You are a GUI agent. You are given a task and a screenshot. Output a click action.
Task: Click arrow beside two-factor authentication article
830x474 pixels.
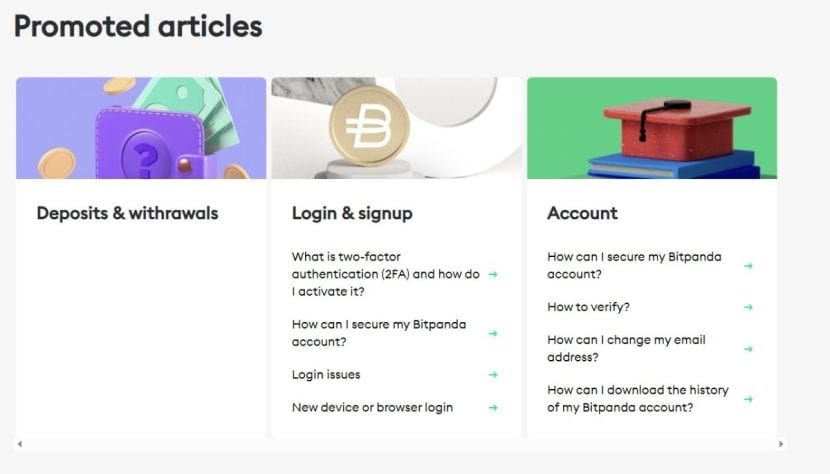tap(493, 274)
